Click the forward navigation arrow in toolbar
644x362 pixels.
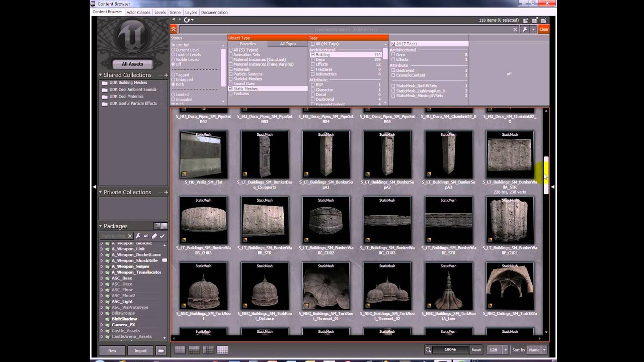pos(180,20)
